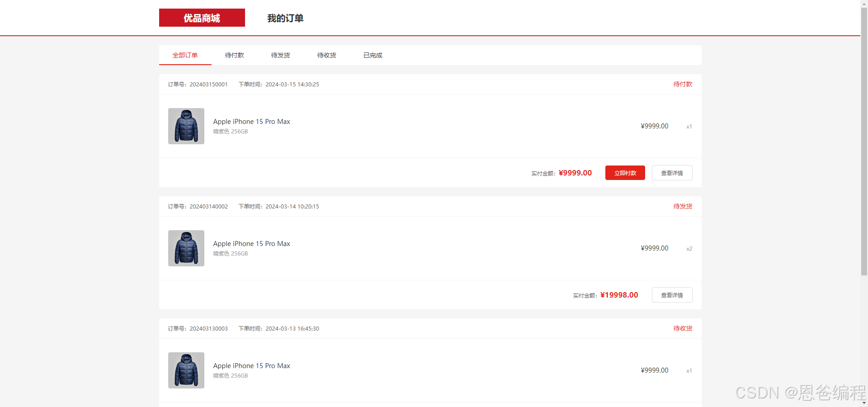This screenshot has height=407, width=868.
Task: Open Apple iPhone 15 Pro Max in order 202403130003
Action: pyautogui.click(x=252, y=366)
